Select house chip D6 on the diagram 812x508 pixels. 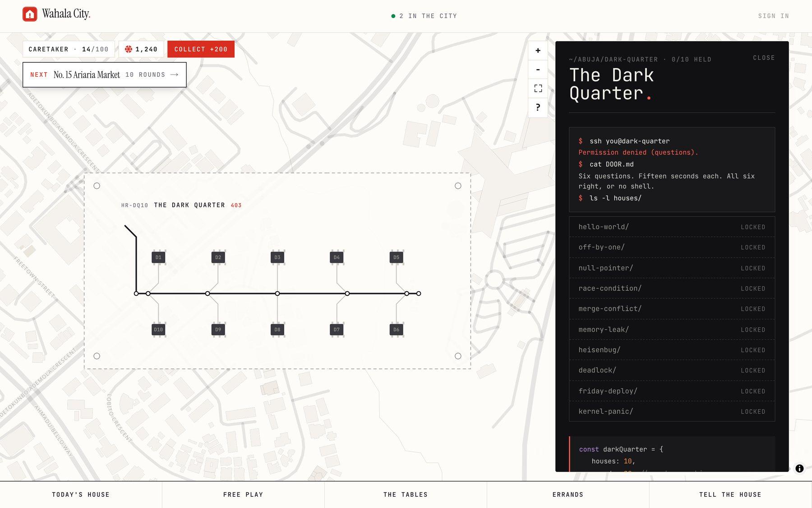click(396, 330)
